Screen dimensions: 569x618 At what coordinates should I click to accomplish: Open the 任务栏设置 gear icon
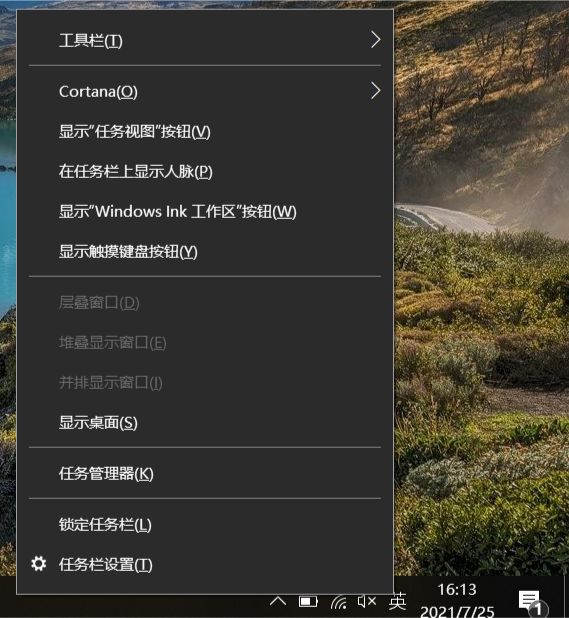tap(39, 564)
